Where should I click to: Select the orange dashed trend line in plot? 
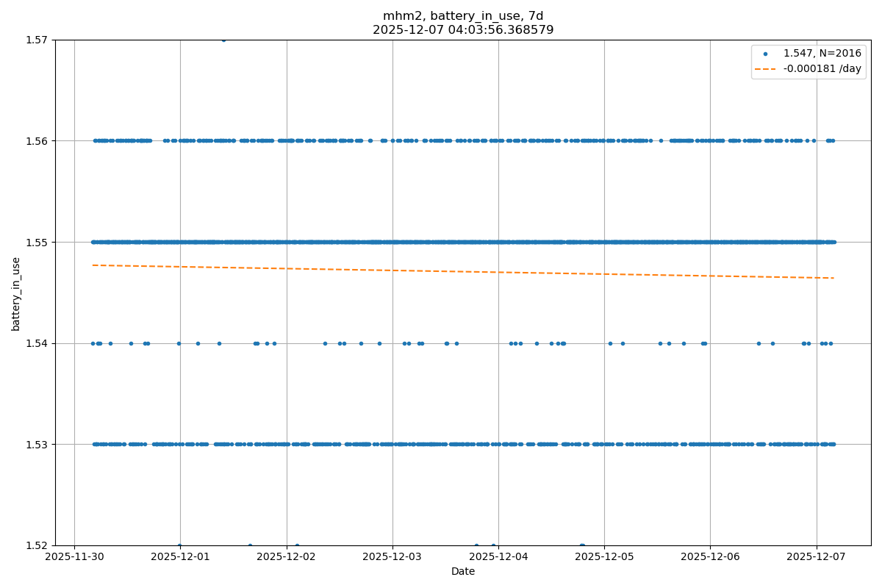(463, 271)
